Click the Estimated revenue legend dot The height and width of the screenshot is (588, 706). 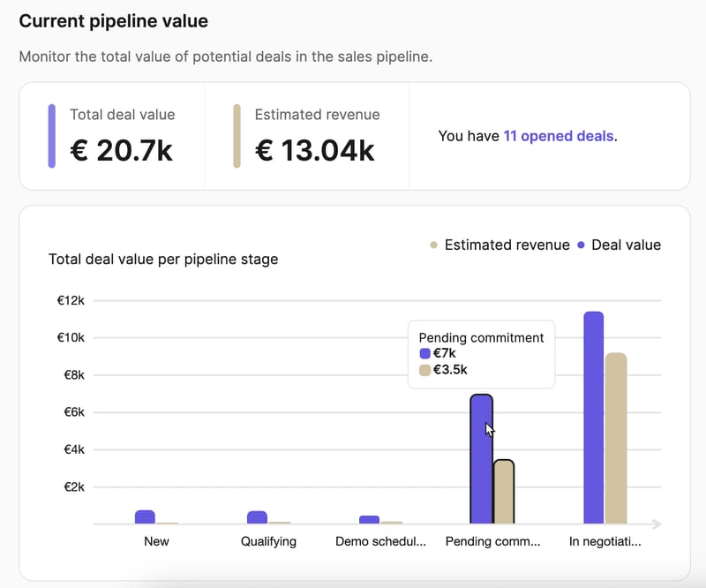[x=433, y=245]
